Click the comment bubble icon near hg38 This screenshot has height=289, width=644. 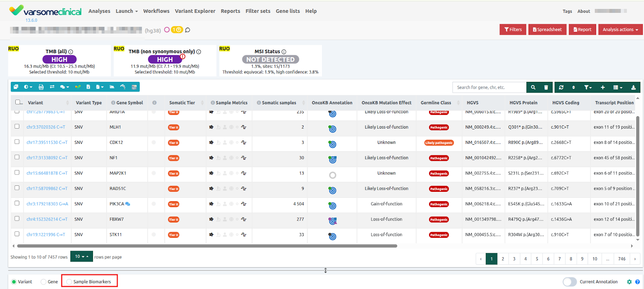188,30
